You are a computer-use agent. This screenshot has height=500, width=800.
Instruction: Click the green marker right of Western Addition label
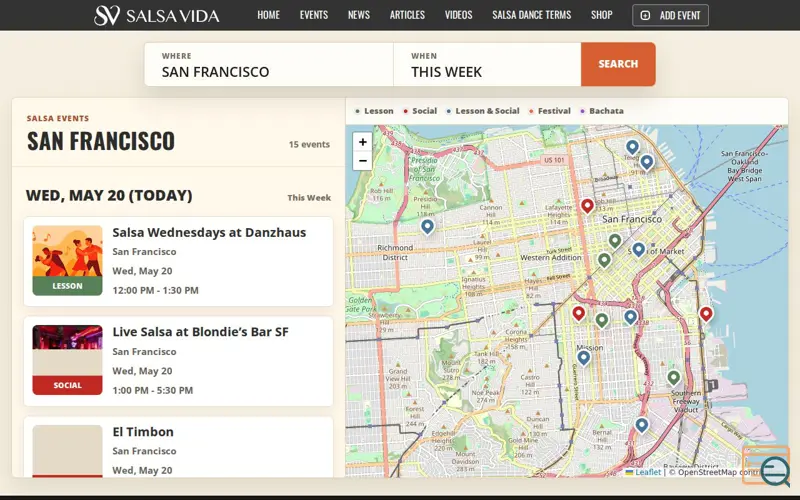point(604,260)
